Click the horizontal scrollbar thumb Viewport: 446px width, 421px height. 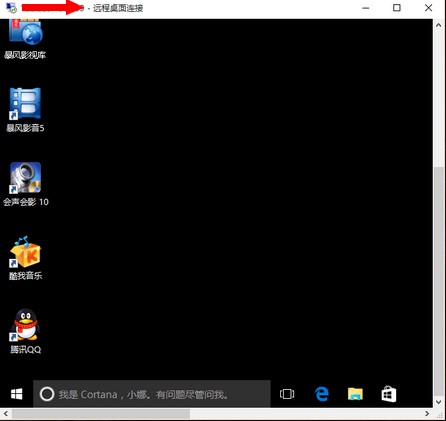[x=101, y=414]
